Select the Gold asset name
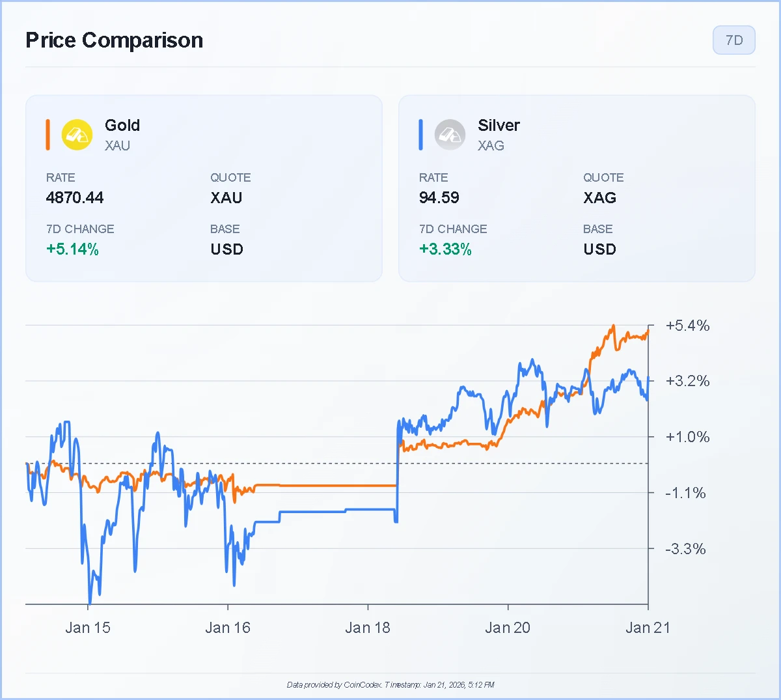 pyautogui.click(x=122, y=125)
